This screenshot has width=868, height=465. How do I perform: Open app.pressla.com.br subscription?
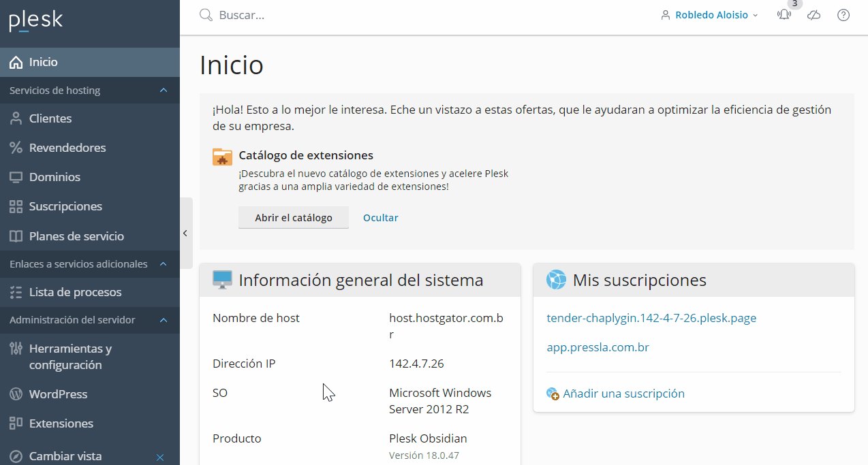click(x=598, y=347)
